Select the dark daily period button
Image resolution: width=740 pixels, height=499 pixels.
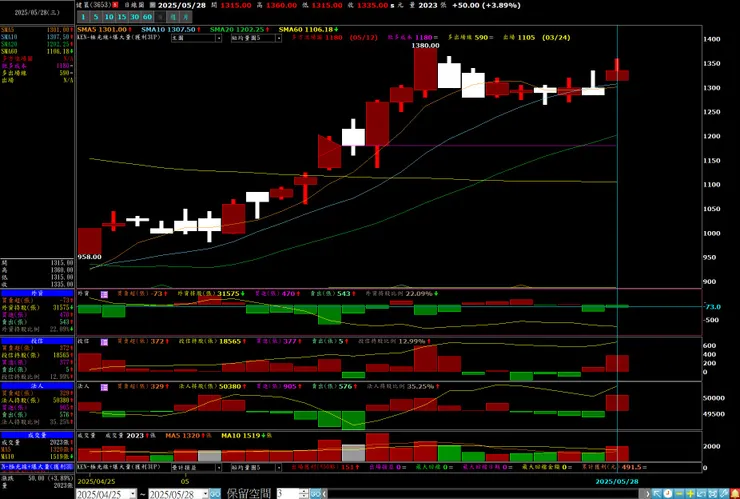[x=160, y=17]
